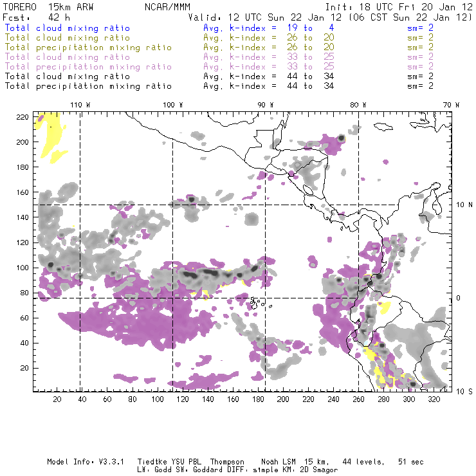
Task: Click the "10 S" latitude label
Action: coord(464,392)
